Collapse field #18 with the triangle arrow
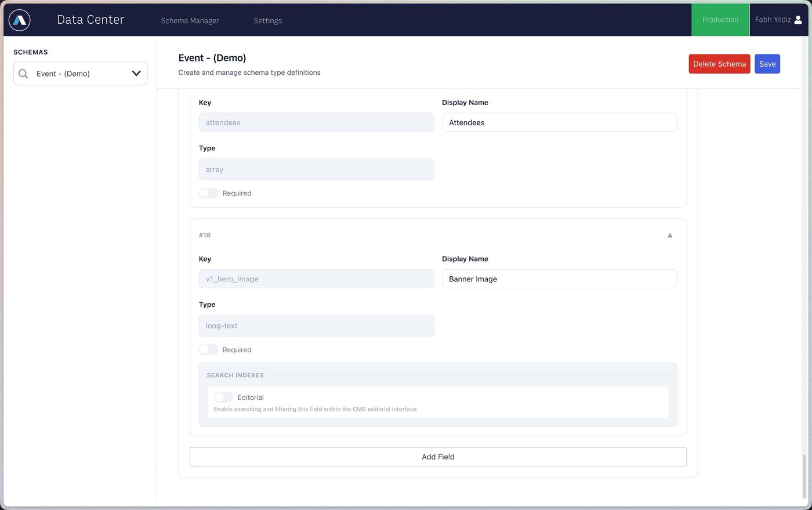Viewport: 812px width, 510px height. [x=670, y=235]
